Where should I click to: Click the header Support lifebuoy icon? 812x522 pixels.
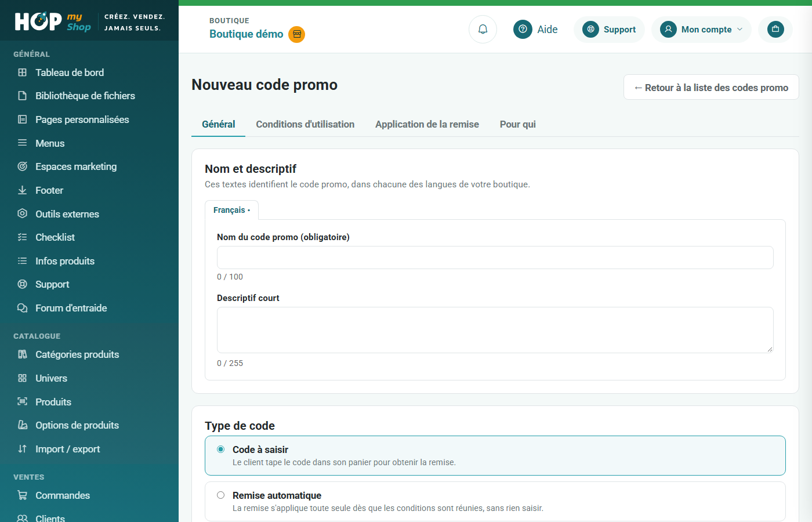pos(590,29)
